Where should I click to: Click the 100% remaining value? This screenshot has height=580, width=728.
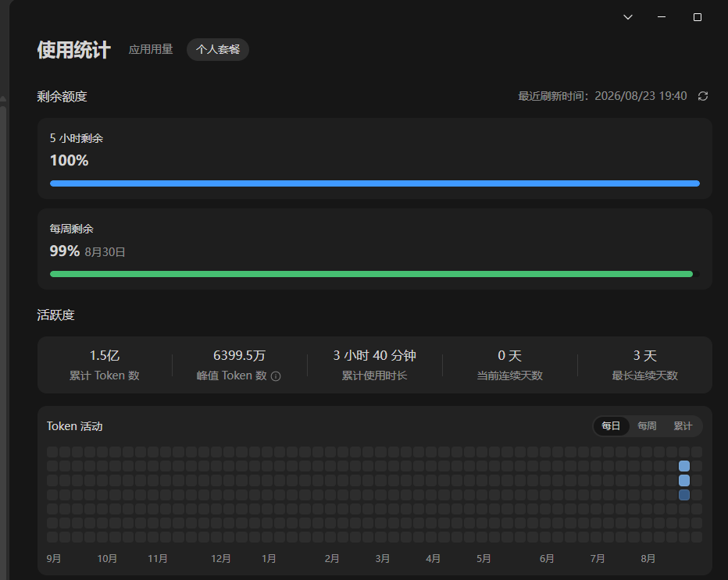70,161
